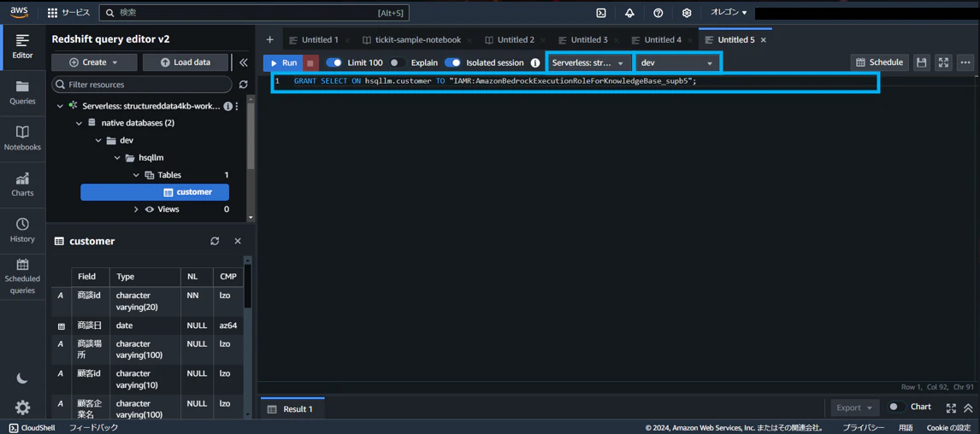
Task: Open the Queries sidebar section
Action: 22,92
